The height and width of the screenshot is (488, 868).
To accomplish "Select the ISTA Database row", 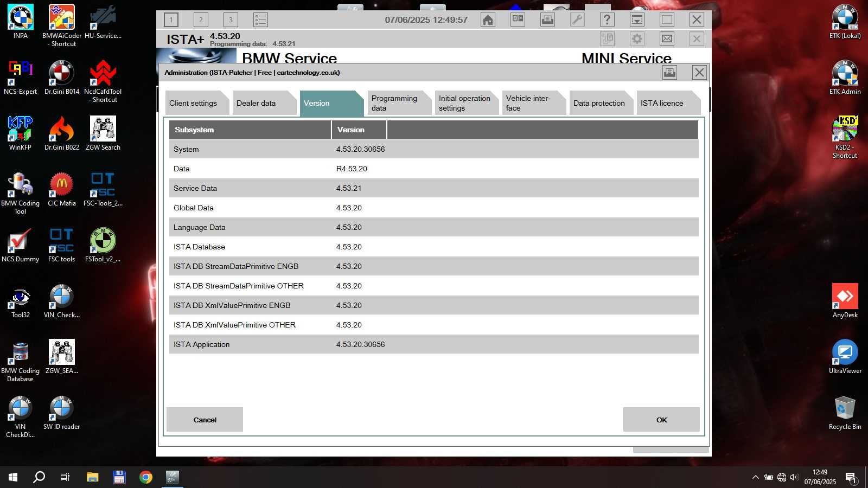I will pyautogui.click(x=434, y=247).
